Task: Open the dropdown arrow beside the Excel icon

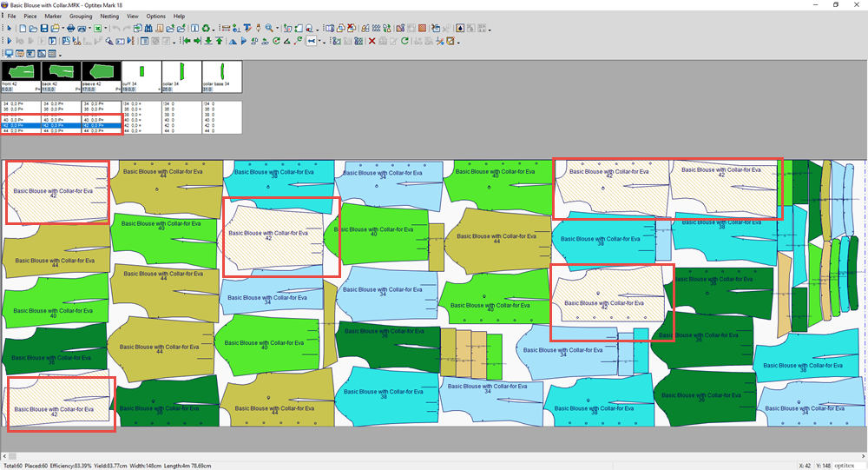Action: pos(106,28)
